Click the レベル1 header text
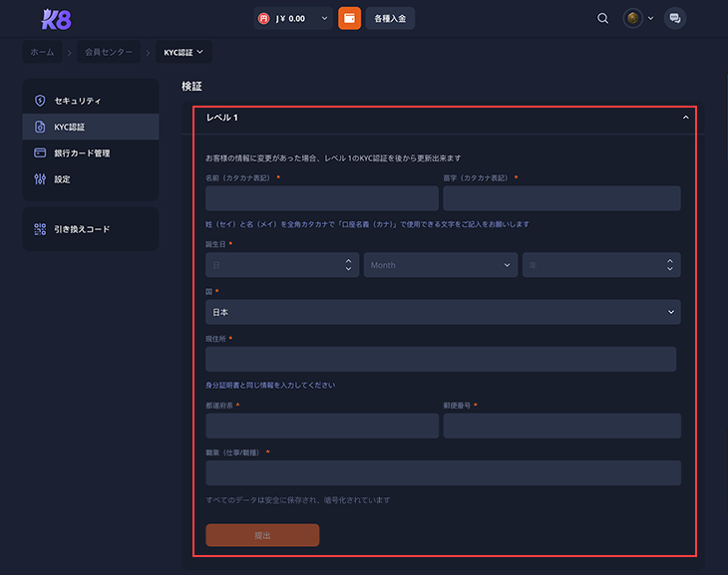728x575 pixels. [222, 118]
